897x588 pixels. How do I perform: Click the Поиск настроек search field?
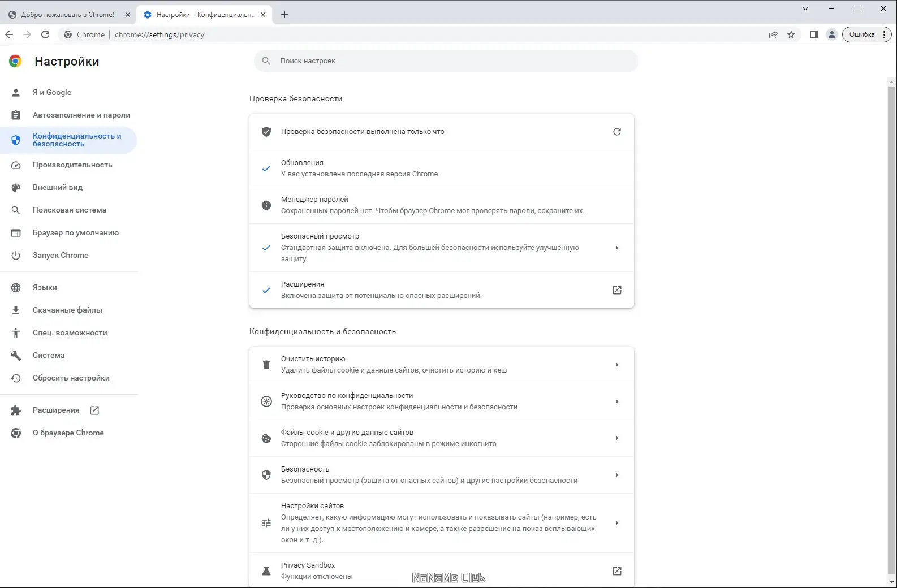pos(446,61)
